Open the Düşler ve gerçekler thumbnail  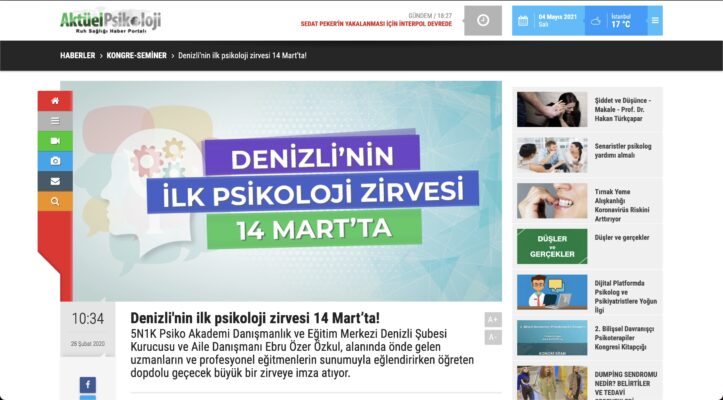pyautogui.click(x=552, y=246)
